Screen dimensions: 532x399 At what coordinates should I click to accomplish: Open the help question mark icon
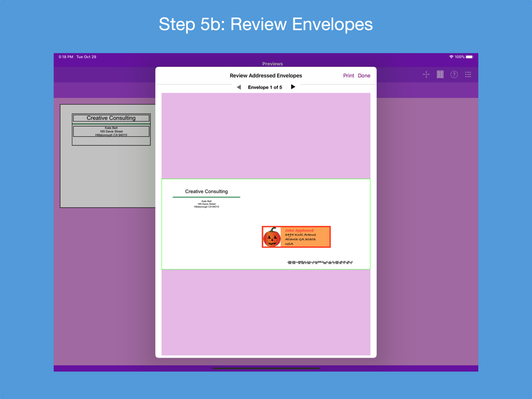[x=454, y=74]
